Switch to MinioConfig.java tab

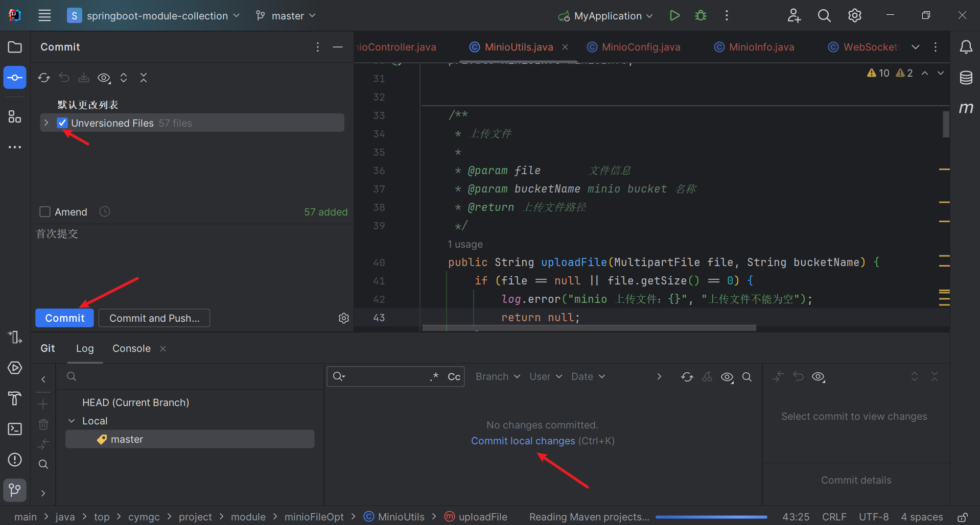tap(634, 47)
